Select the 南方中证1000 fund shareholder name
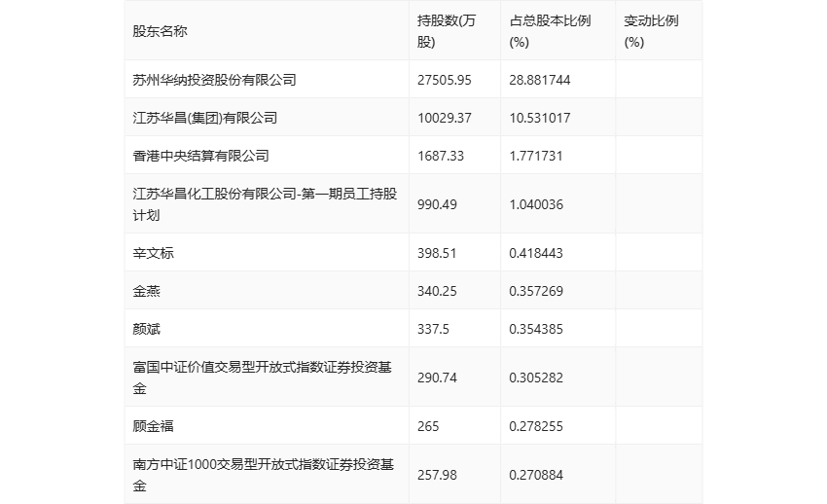Screen dimensions: 827x504 (264, 475)
